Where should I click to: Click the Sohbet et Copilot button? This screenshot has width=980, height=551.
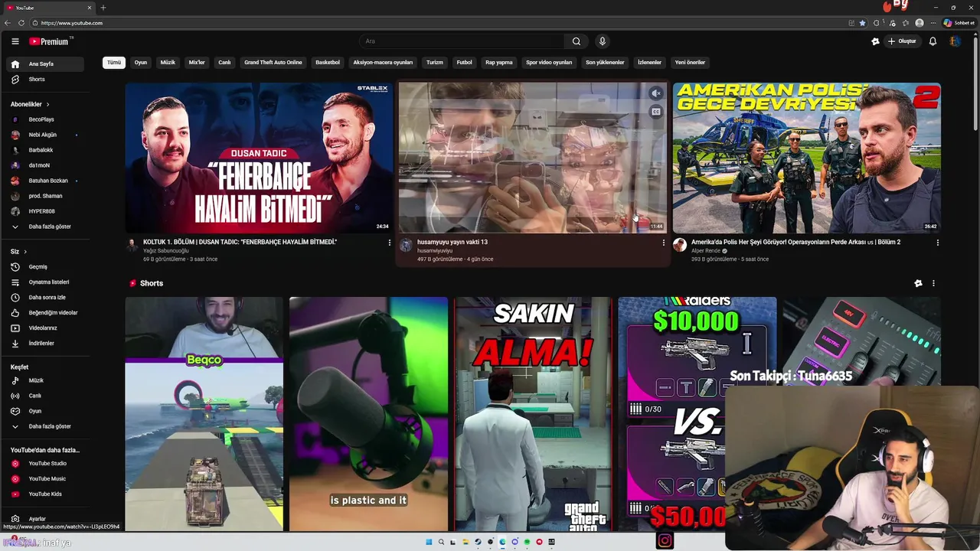click(958, 23)
